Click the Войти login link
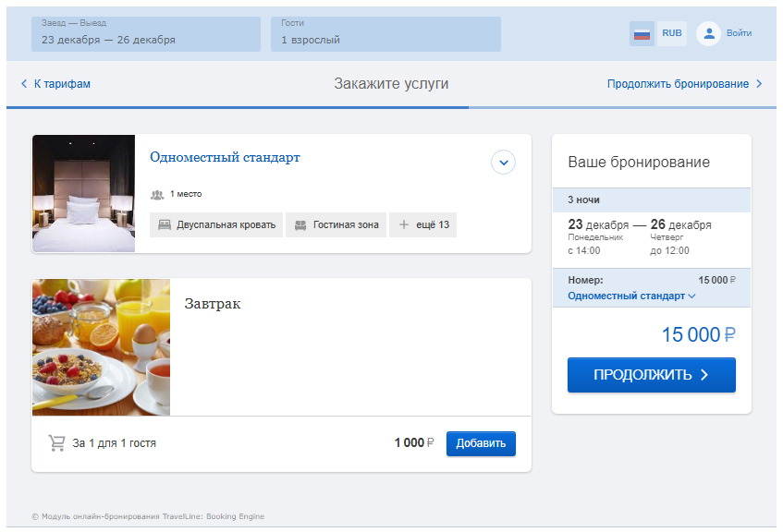 coord(739,33)
